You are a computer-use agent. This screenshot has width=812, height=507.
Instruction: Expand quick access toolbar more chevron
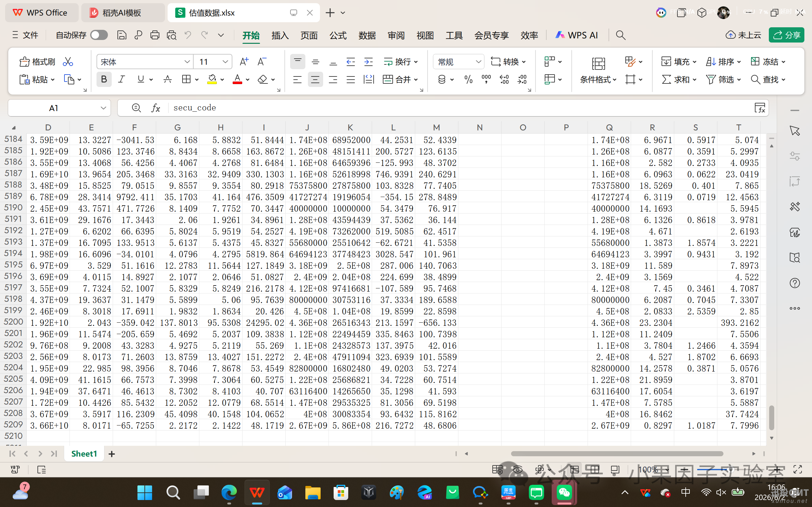coord(221,35)
